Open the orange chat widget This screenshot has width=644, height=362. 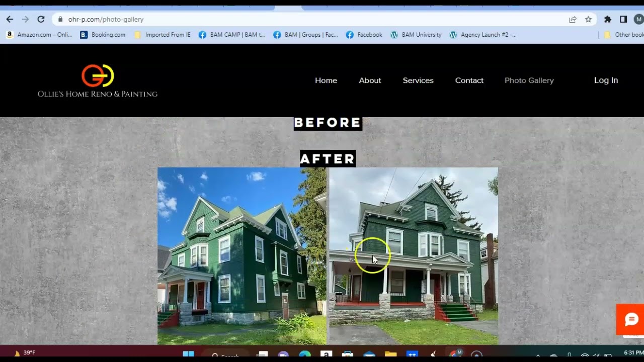pos(630,319)
